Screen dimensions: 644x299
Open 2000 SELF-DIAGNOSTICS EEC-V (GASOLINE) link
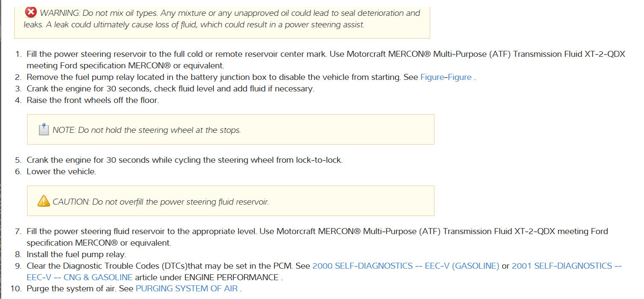[x=406, y=266]
